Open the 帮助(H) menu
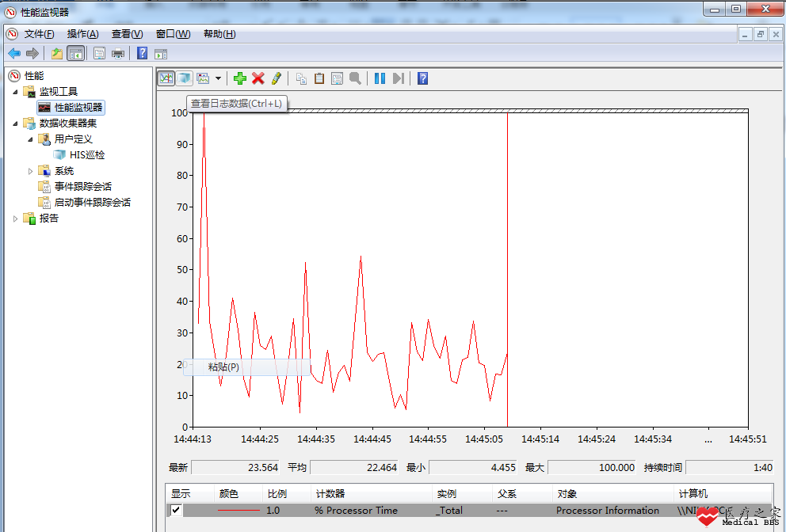 tap(219, 33)
